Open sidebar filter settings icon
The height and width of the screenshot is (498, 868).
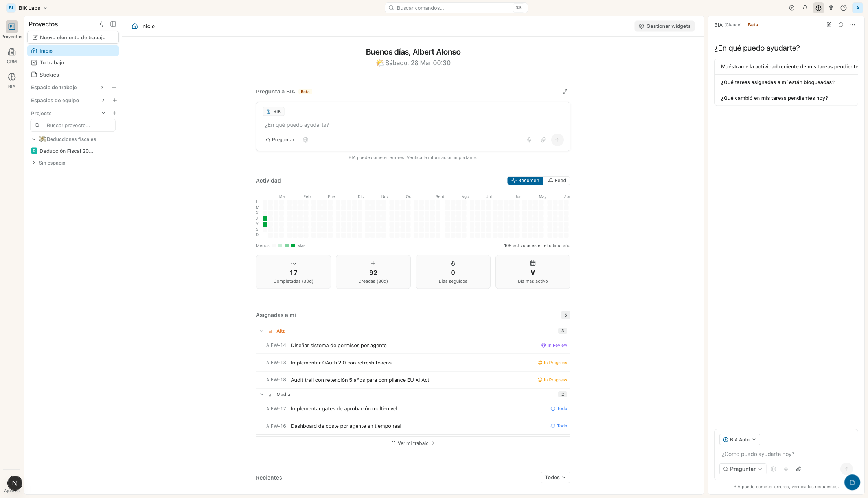(x=101, y=24)
